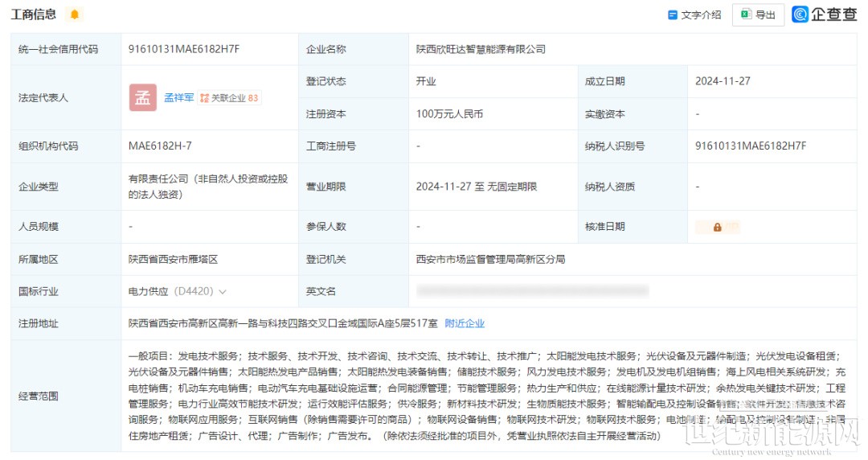Click the organization code MAE6182H-7
868x460 pixels.
pyautogui.click(x=160, y=146)
